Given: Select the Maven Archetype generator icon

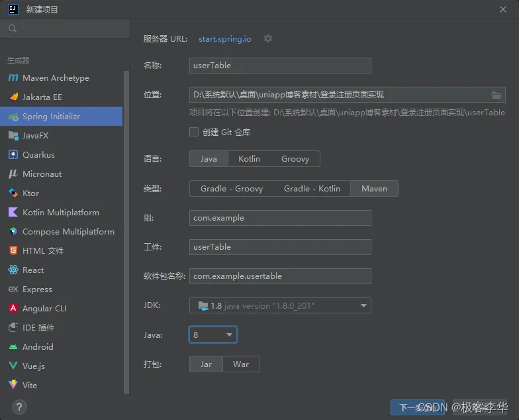Looking at the screenshot, I should tap(13, 78).
